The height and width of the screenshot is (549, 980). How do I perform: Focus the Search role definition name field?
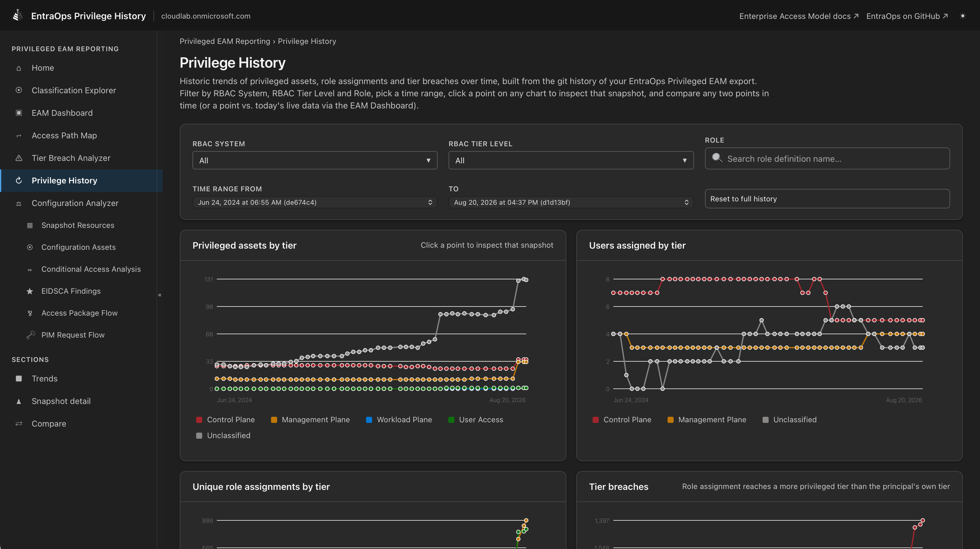pos(827,158)
